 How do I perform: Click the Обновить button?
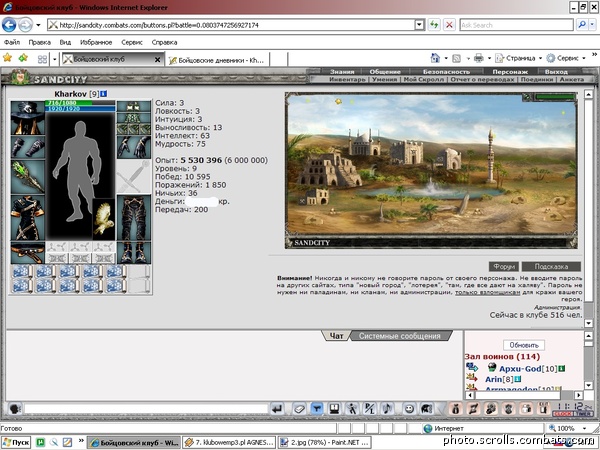(524, 345)
